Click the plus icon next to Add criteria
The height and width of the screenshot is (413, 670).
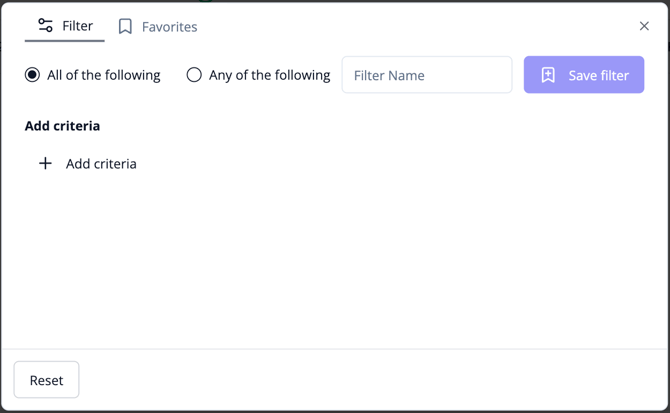45,163
